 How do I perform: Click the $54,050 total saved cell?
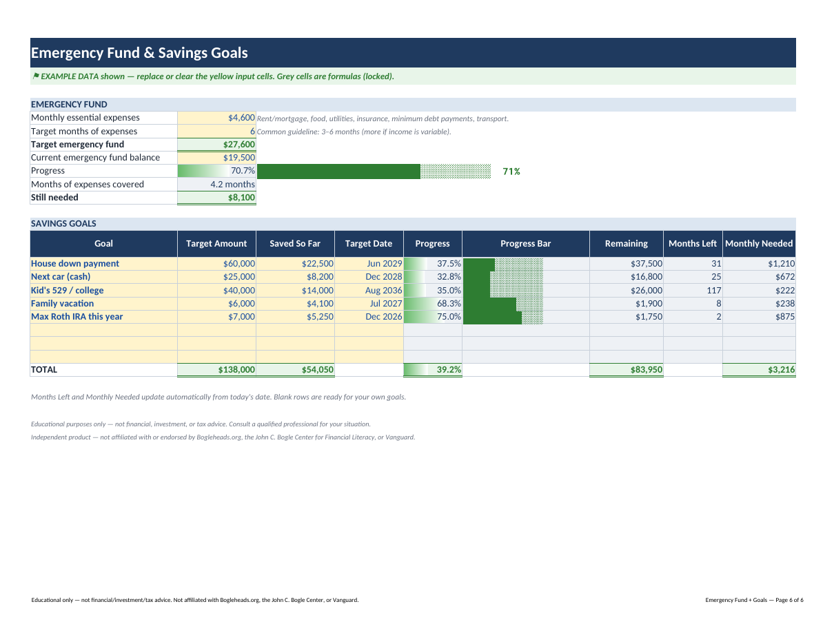click(295, 370)
